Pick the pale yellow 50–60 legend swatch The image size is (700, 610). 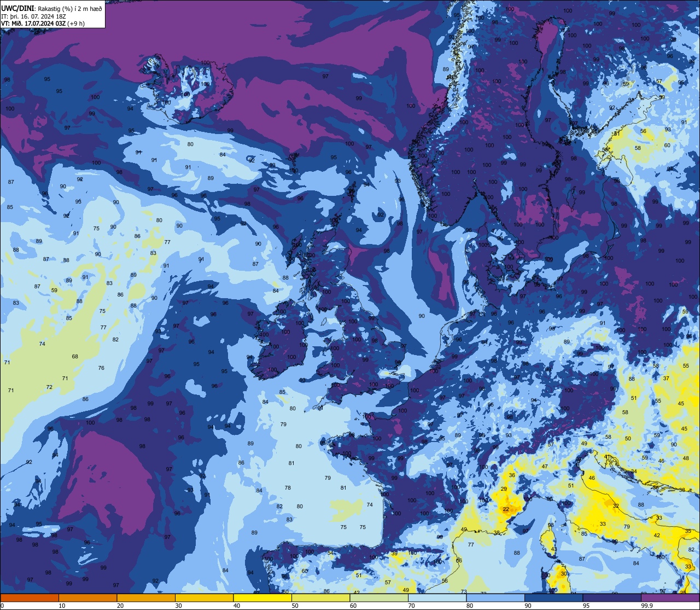click(x=320, y=597)
